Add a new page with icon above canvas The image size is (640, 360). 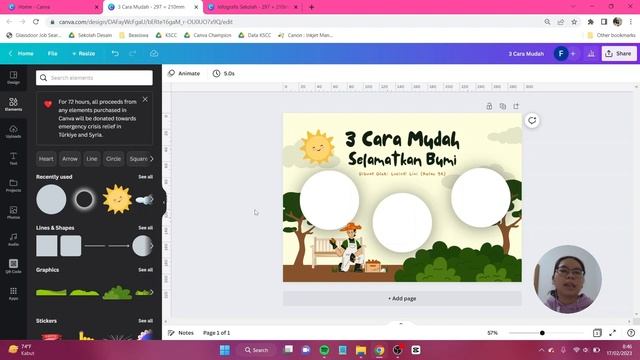[516, 106]
